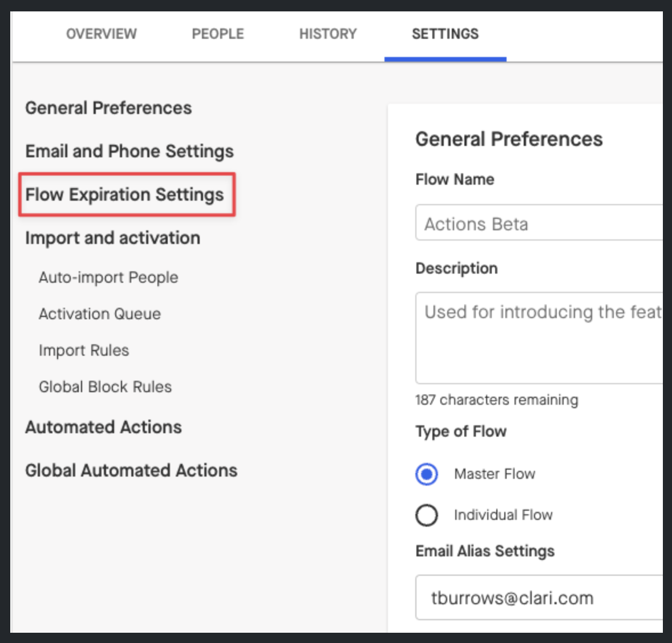Viewport: 672px width, 643px height.
Task: Open Automated Actions settings
Action: [103, 427]
